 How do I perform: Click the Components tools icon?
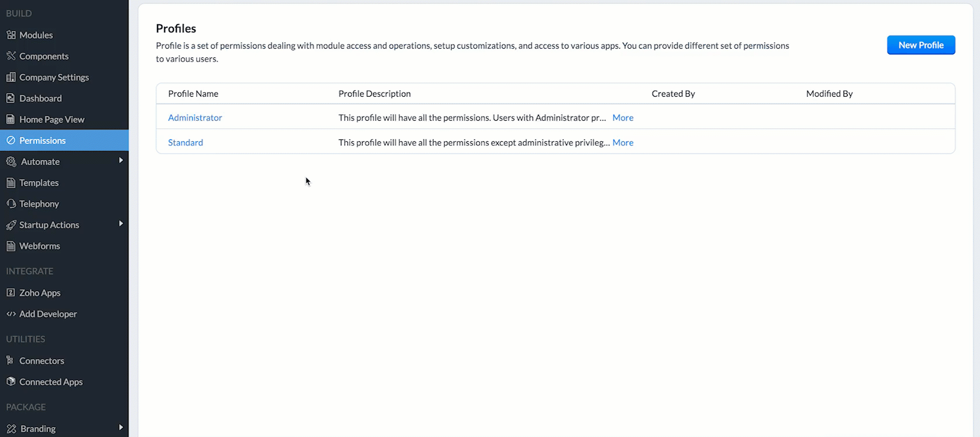tap(11, 56)
